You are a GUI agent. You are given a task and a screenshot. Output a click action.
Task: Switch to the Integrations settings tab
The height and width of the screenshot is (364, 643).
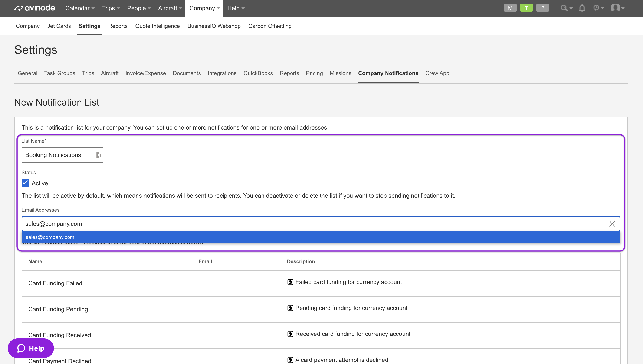point(222,73)
